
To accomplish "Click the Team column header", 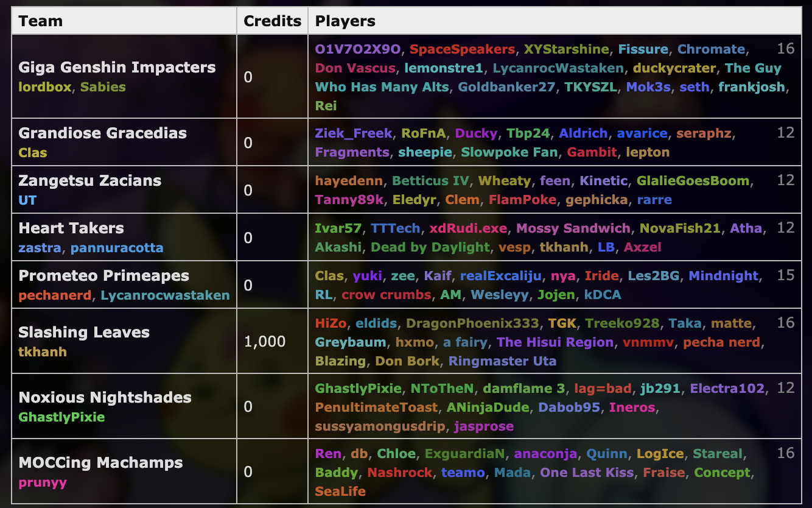I will pos(41,20).
